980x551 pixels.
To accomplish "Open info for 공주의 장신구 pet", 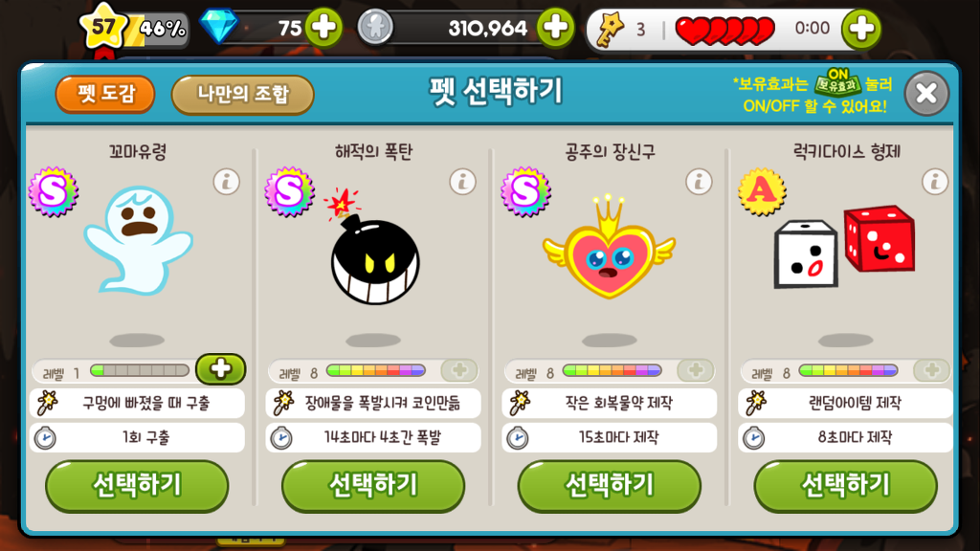I will click(699, 182).
